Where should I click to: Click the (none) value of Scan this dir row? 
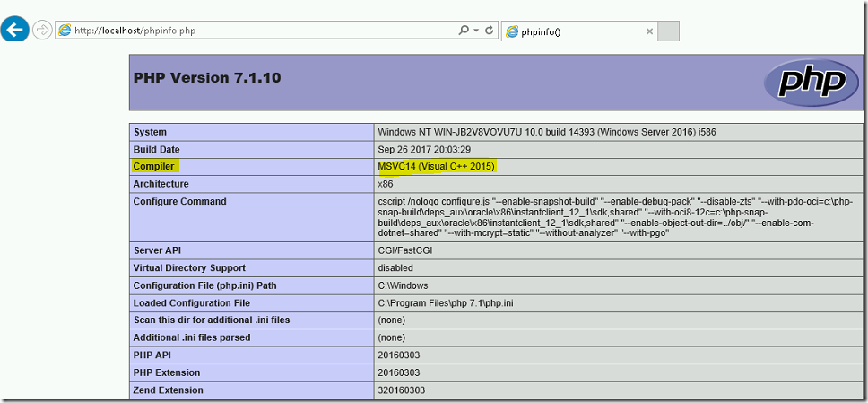click(391, 320)
